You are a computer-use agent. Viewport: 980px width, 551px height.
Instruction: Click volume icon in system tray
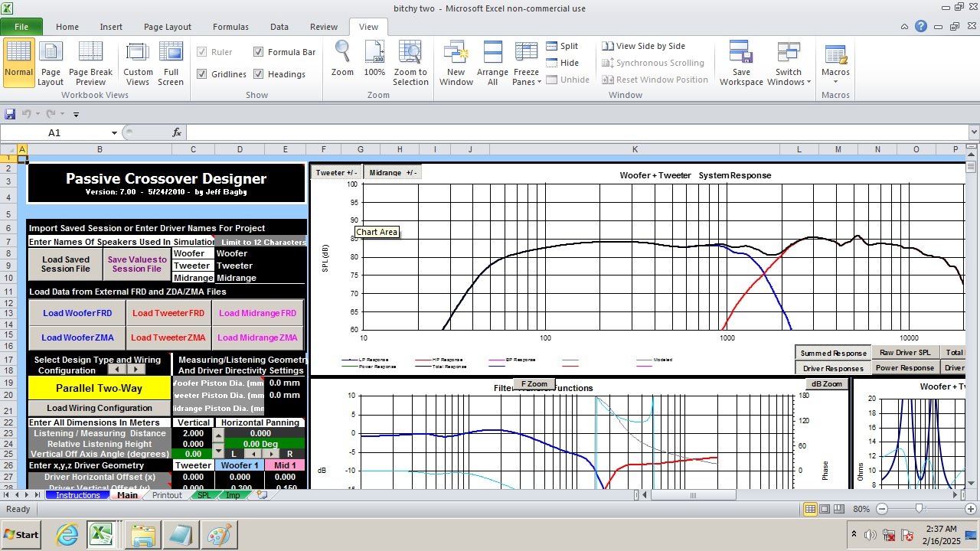(x=871, y=534)
